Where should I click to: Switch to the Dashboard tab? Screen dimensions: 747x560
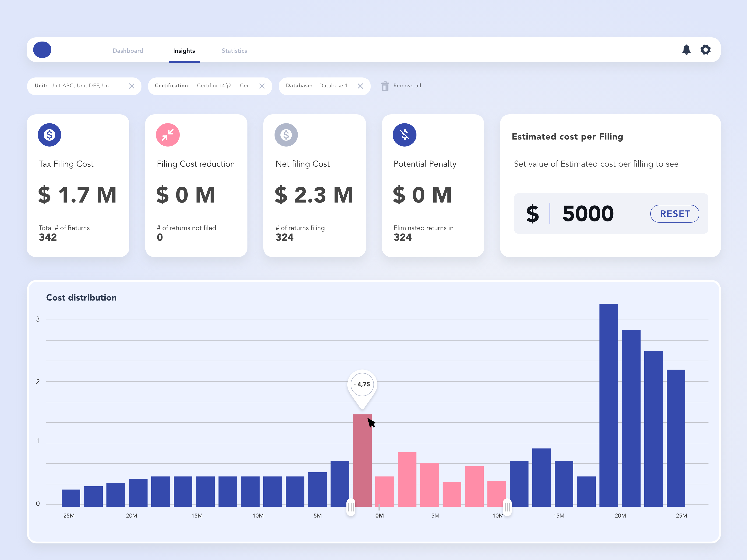[128, 51]
